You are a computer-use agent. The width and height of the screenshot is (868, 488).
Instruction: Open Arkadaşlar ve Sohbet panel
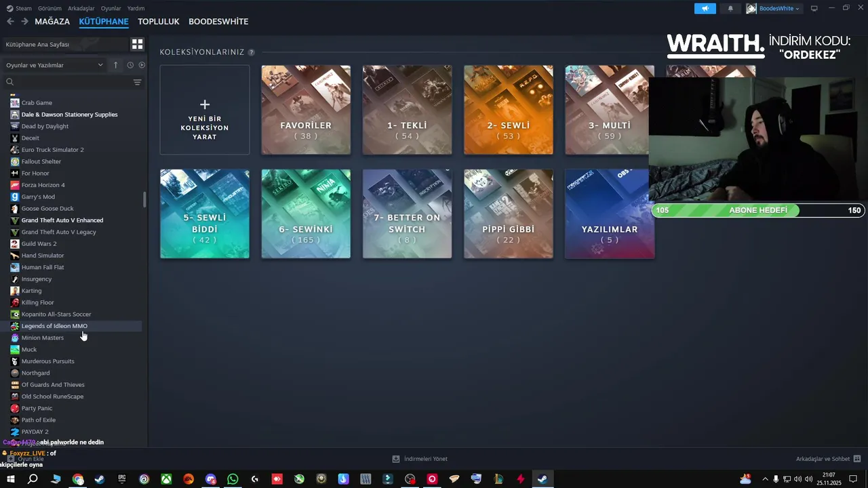828,459
